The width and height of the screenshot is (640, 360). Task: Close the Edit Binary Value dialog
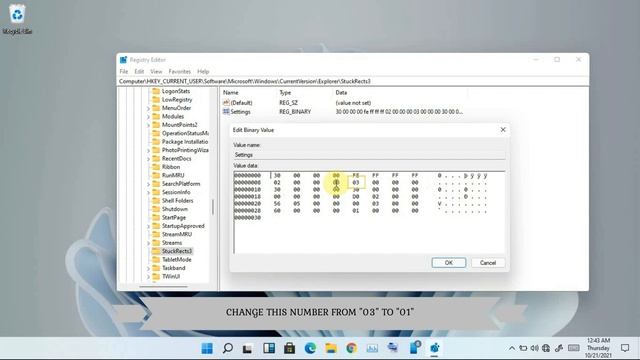[503, 130]
